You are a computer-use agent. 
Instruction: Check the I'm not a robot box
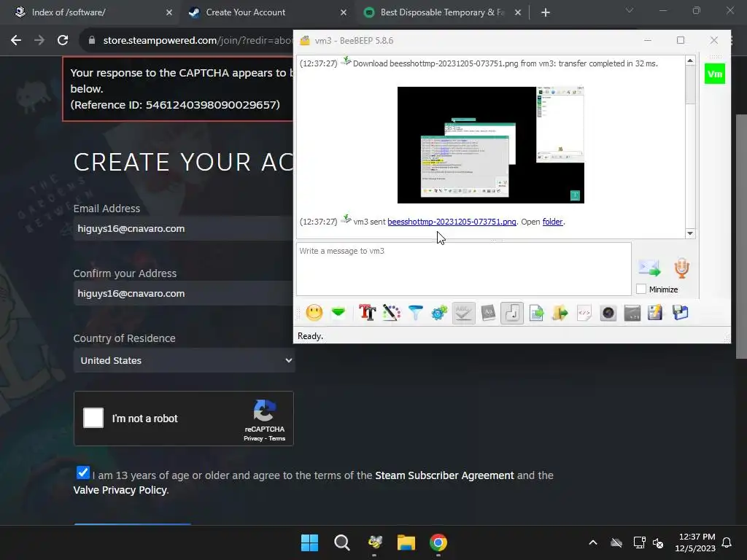click(93, 418)
